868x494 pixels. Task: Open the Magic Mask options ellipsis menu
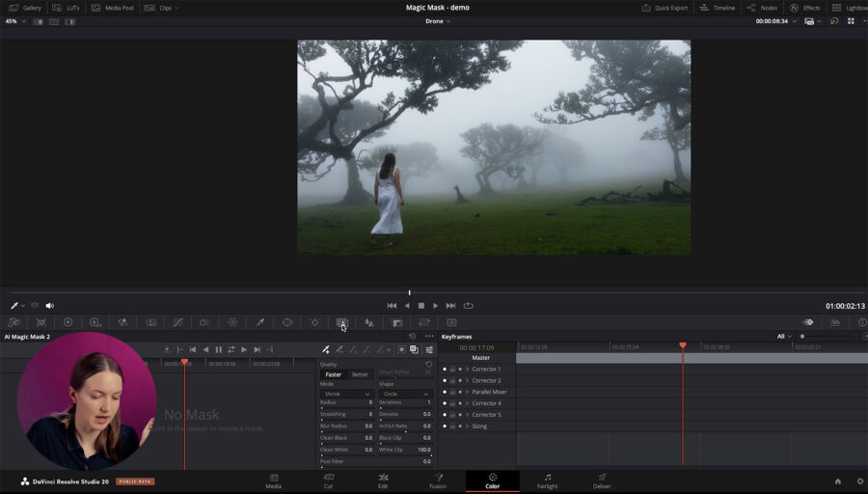point(429,336)
